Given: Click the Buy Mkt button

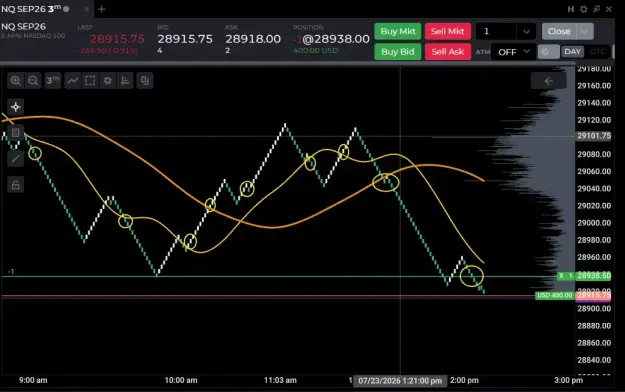Looking at the screenshot, I should pos(397,32).
